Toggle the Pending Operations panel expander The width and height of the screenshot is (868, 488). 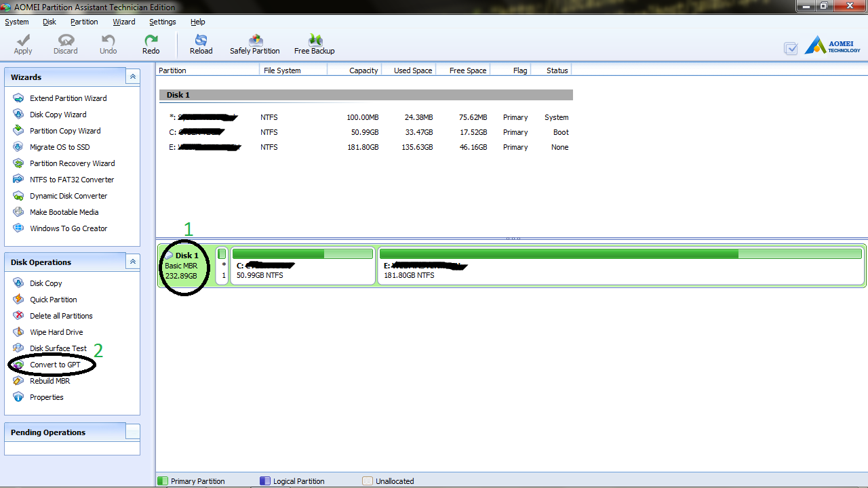tap(133, 432)
